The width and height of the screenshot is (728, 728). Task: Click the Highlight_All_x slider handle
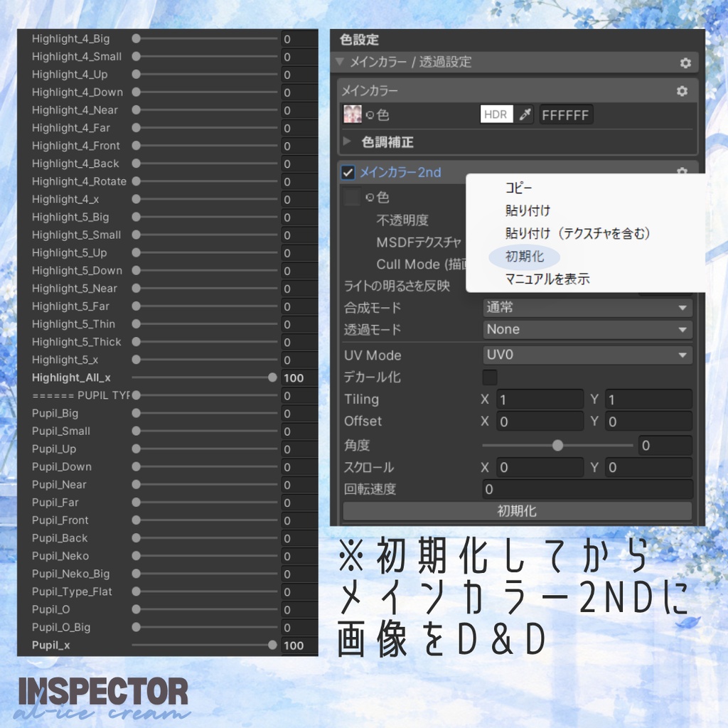pos(272,378)
